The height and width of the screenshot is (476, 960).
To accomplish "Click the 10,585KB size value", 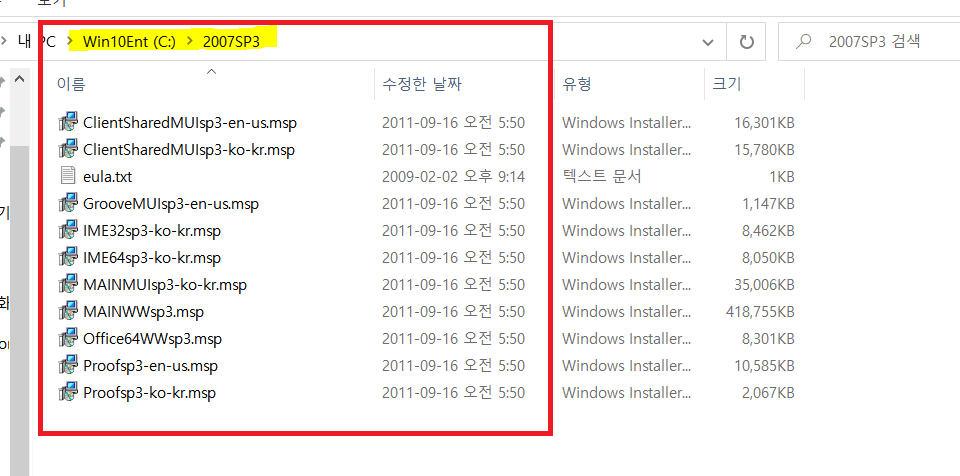I will 764,365.
